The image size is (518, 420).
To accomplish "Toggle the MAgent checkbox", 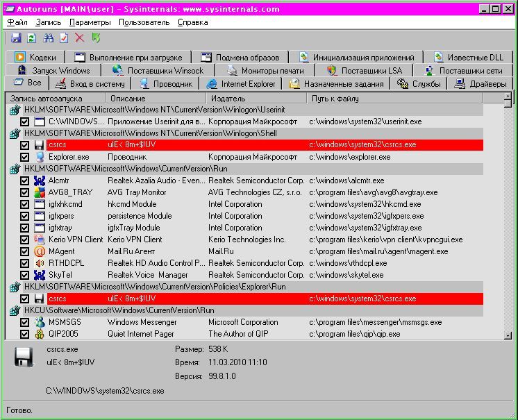I will click(x=24, y=251).
